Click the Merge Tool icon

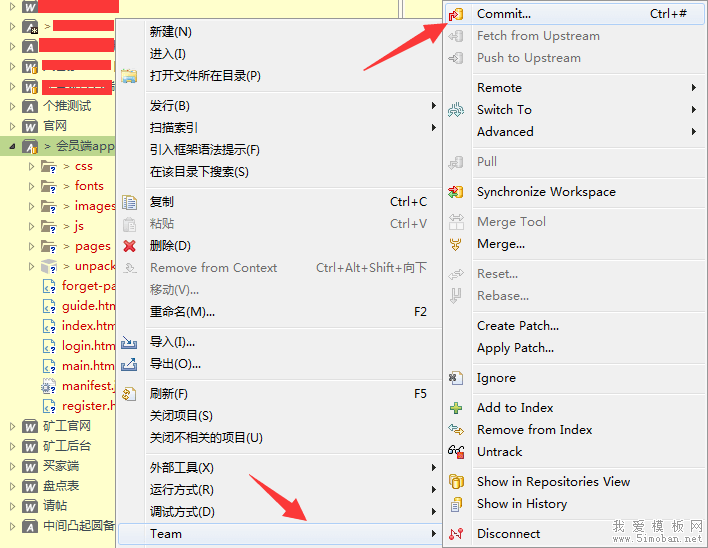(x=456, y=222)
